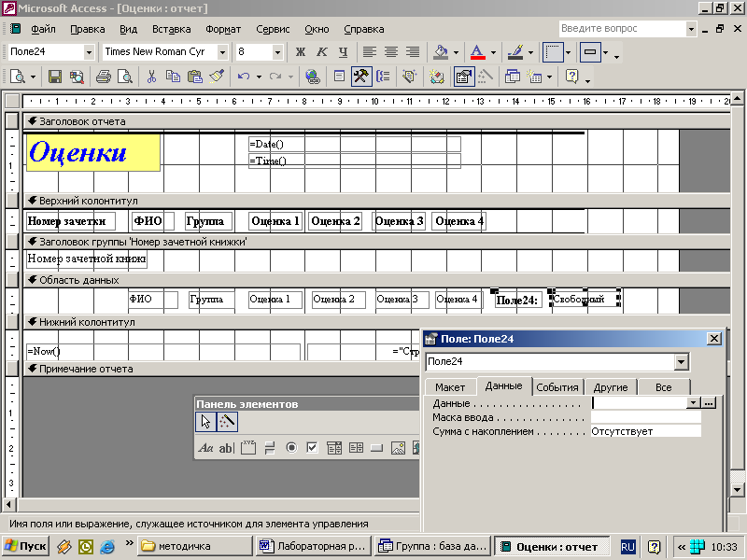Toggle Control Wizards in the toolbox
Viewport: 747px width, 560px height.
[x=227, y=422]
